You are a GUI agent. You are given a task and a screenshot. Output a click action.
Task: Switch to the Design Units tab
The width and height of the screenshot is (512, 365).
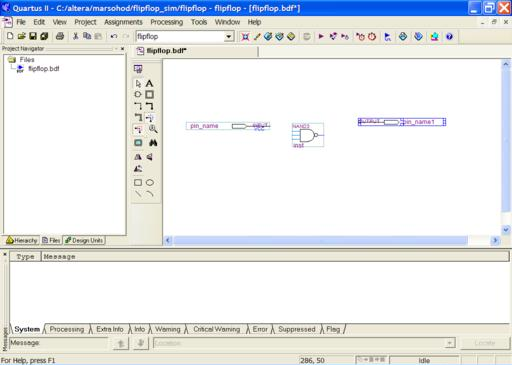pyautogui.click(x=84, y=240)
